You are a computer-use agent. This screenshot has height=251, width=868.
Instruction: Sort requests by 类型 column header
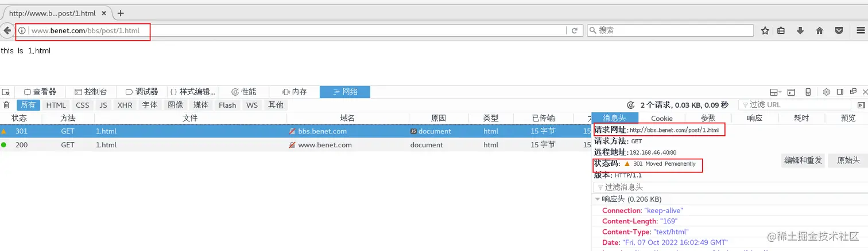pyautogui.click(x=490, y=118)
